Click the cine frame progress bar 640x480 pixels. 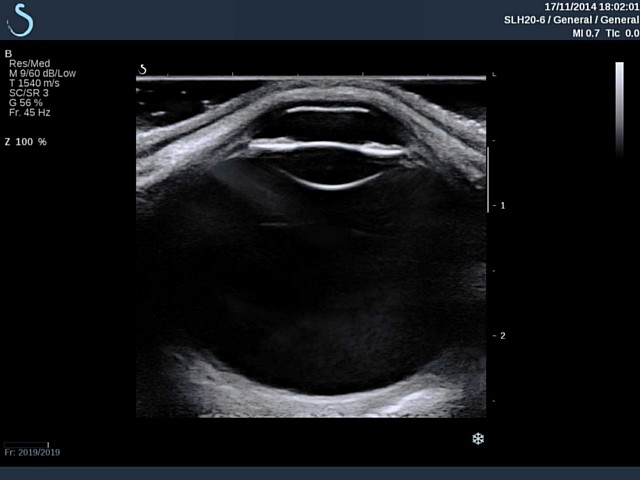(27, 444)
